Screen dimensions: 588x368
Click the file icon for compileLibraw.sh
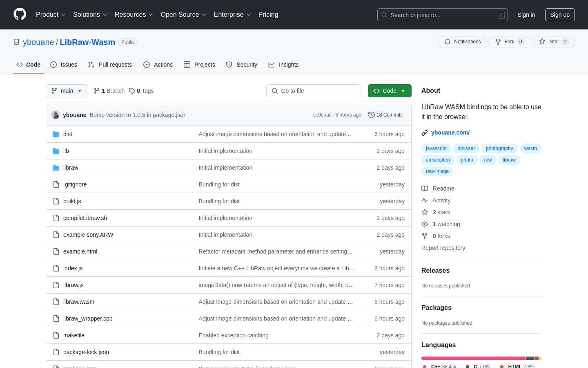[x=56, y=218]
